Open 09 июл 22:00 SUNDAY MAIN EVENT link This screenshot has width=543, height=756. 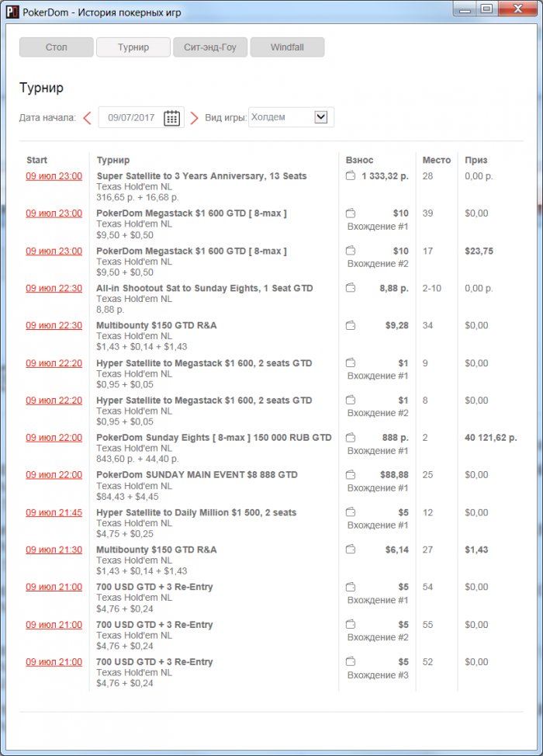(54, 475)
